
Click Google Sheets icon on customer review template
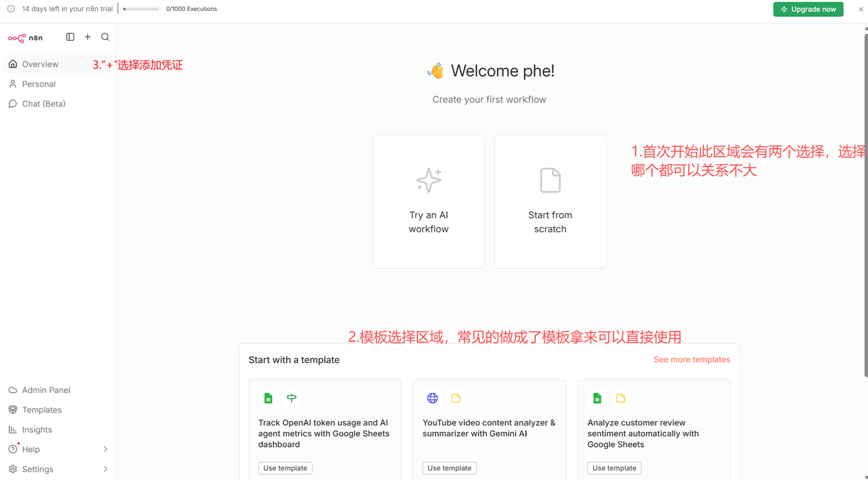coord(597,398)
